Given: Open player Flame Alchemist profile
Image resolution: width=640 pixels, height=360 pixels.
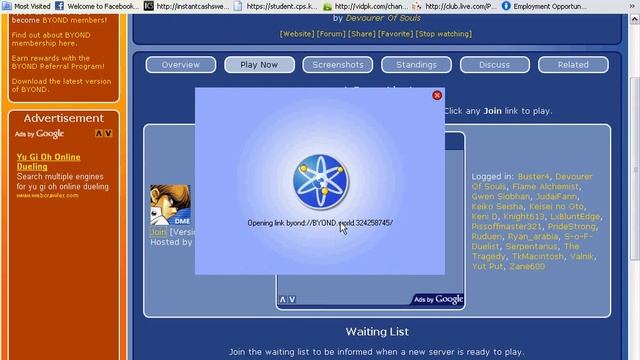Looking at the screenshot, I should [x=545, y=187].
